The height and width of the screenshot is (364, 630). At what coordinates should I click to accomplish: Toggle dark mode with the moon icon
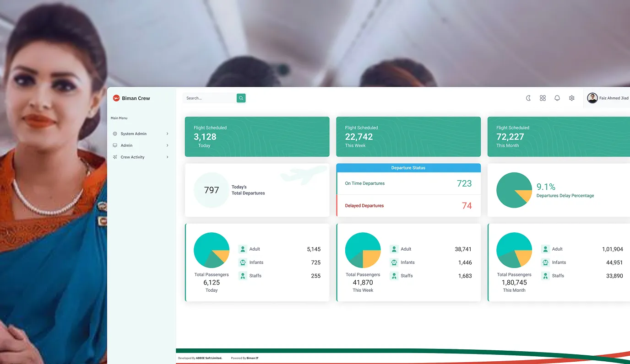click(x=528, y=98)
